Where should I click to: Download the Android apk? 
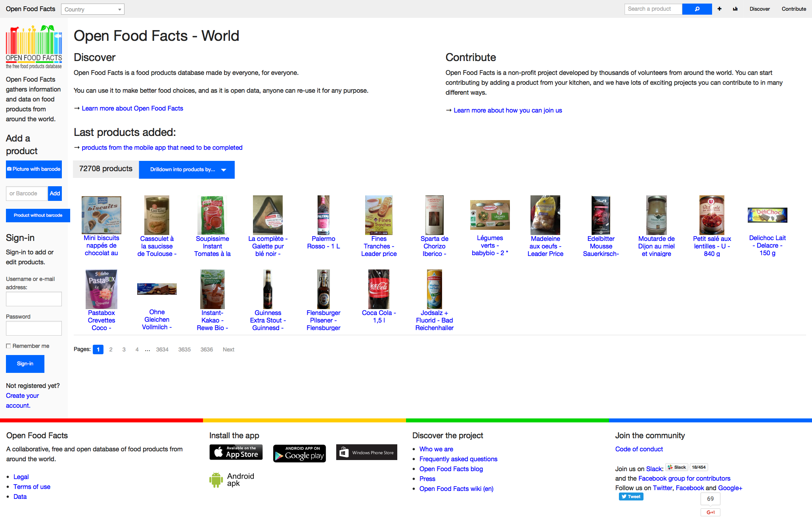click(x=232, y=479)
